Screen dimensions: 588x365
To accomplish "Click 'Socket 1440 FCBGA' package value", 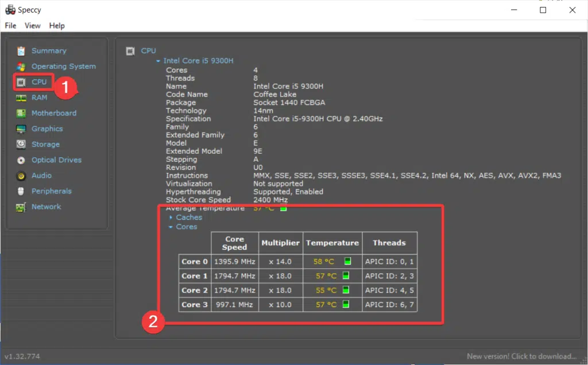I will tap(289, 102).
